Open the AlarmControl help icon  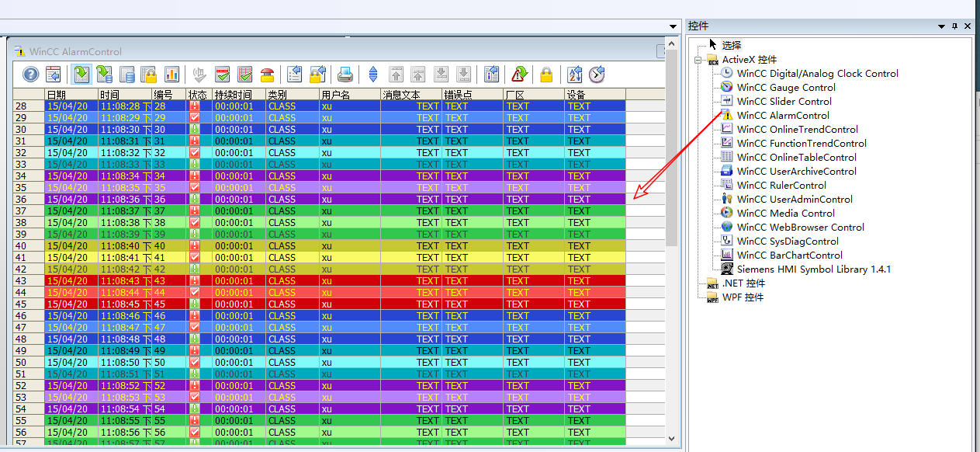(x=30, y=75)
